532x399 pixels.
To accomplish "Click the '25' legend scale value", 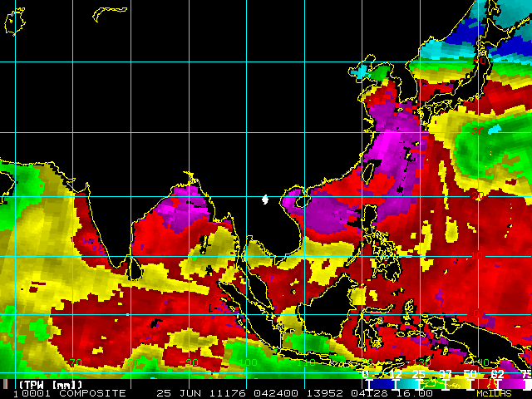I will [419, 374].
